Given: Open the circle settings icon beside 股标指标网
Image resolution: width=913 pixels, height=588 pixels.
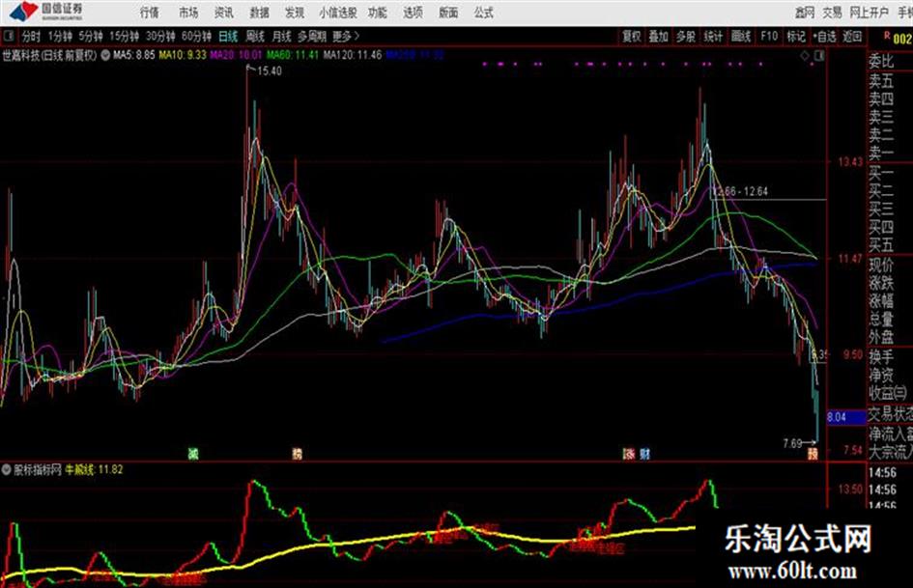Looking at the screenshot, I should [x=7, y=469].
